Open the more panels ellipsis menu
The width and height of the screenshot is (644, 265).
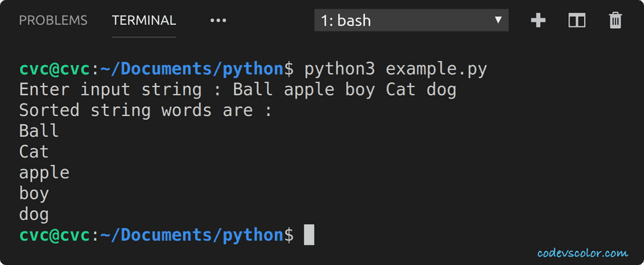click(x=218, y=20)
